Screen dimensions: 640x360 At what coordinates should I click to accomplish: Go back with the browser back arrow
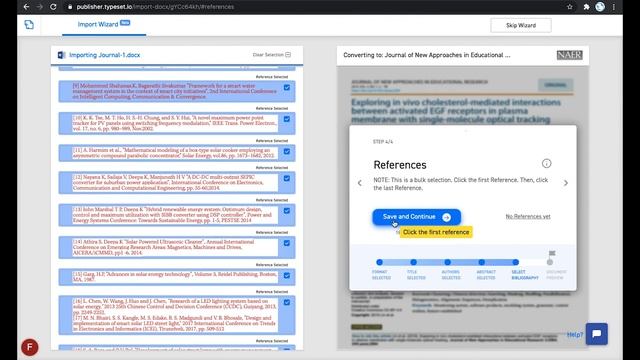tap(27, 7)
